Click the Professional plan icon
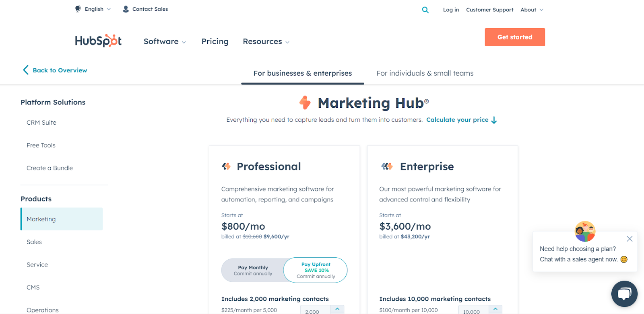Viewport: 644px width, 314px height. point(226,166)
